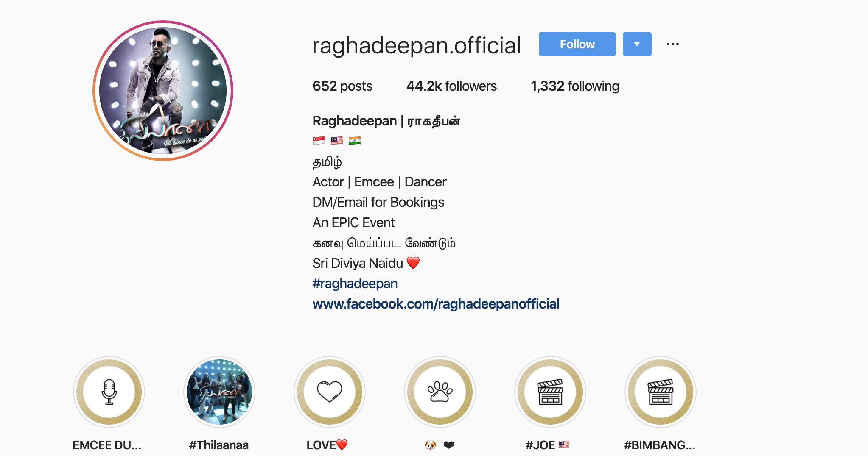
Task: Open the three-dots options menu
Action: click(673, 44)
